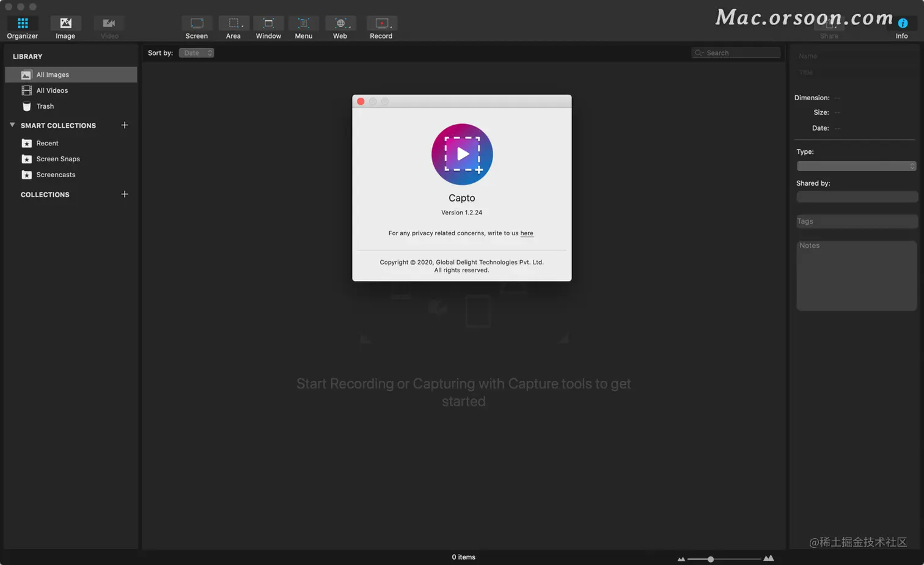Image resolution: width=924 pixels, height=565 pixels.
Task: Click the Video toolbar icon
Action: [x=109, y=27]
